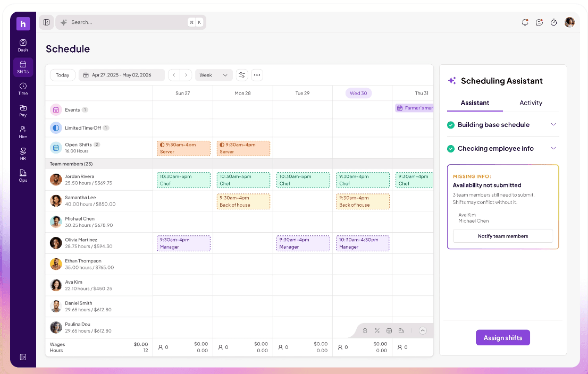
Task: Toggle the left sidebar panel icon
Action: (46, 22)
